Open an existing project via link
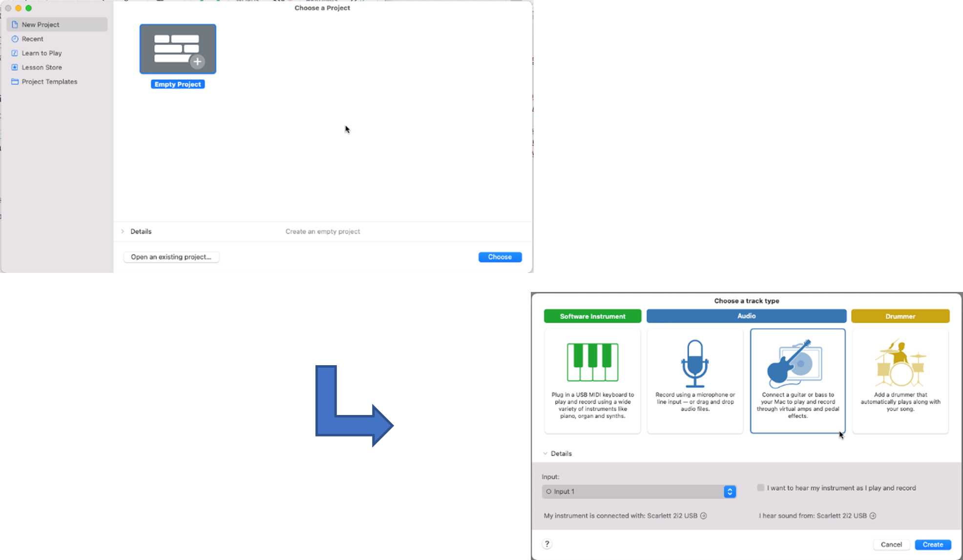963x560 pixels. coord(170,257)
